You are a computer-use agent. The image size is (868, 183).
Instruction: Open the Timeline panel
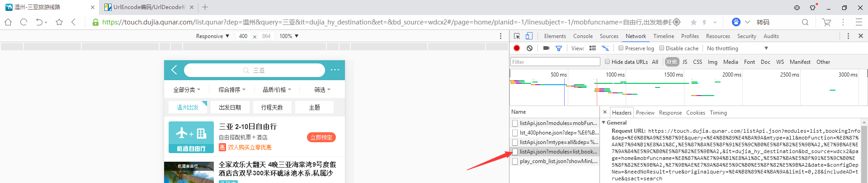point(663,36)
